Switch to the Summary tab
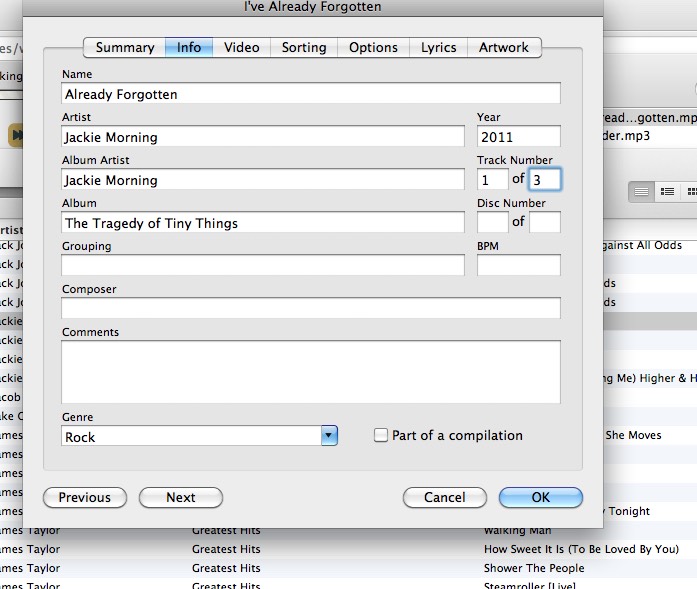Image resolution: width=697 pixels, height=589 pixels. [124, 48]
